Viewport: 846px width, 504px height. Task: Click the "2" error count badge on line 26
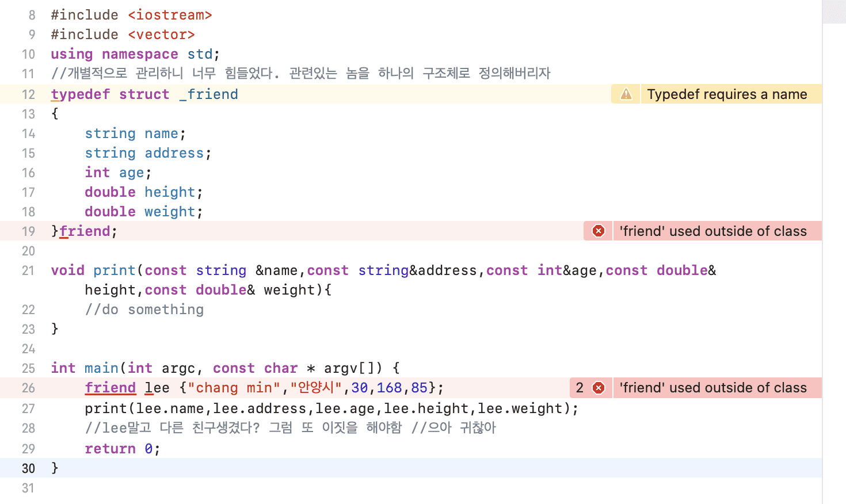coord(580,388)
